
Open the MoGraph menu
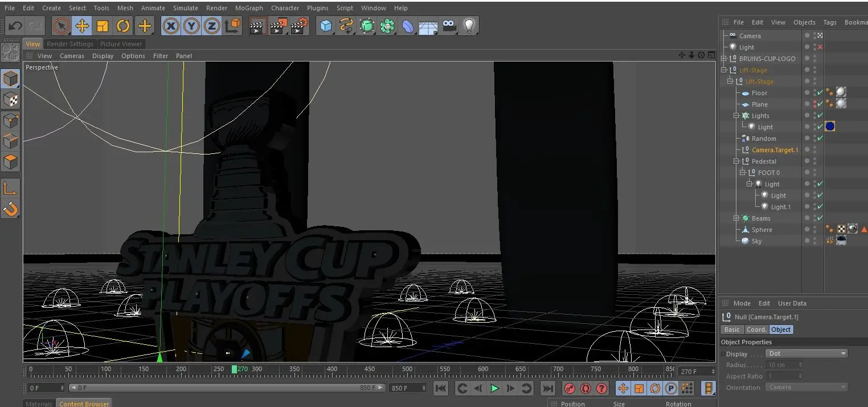coord(249,8)
